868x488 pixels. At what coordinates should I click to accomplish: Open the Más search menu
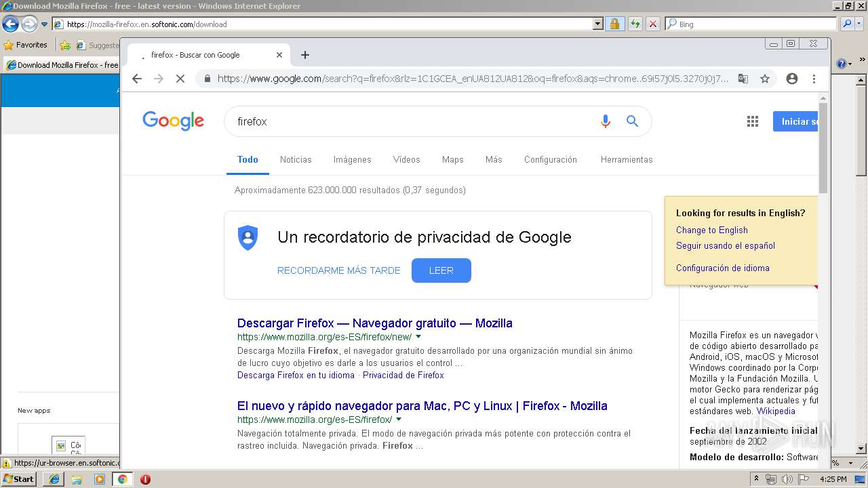[494, 160]
